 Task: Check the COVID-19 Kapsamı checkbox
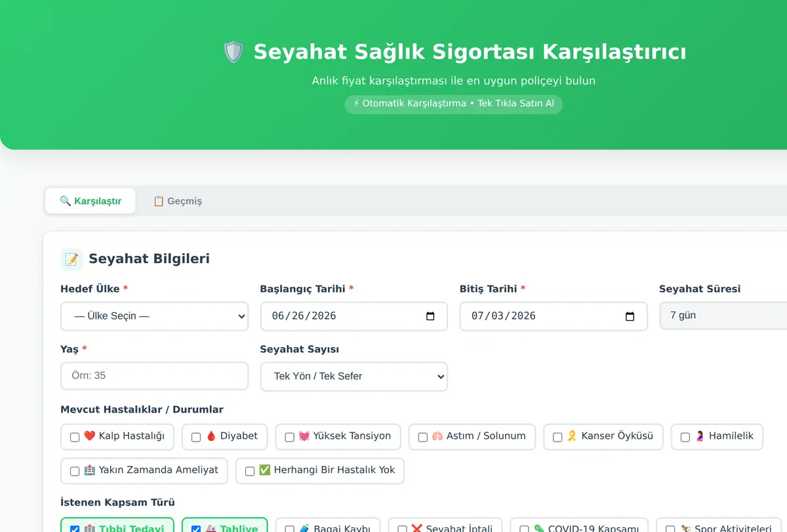tap(524, 529)
